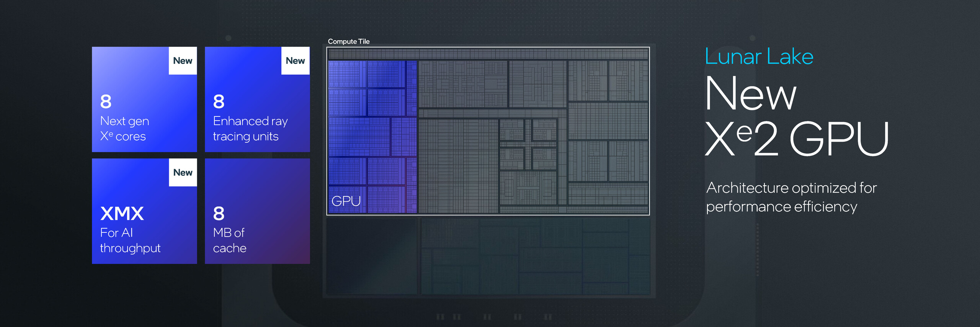Click the '8 MB of cache' tile
The width and height of the screenshot is (980, 327).
(x=257, y=211)
